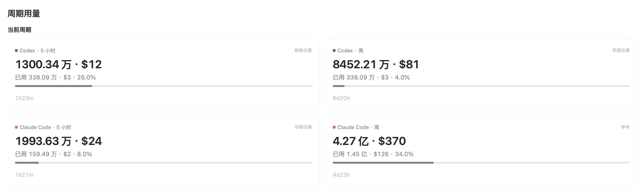Click orange dot beside Claude Code 5 小时
The width and height of the screenshot is (644, 195).
(x=16, y=127)
